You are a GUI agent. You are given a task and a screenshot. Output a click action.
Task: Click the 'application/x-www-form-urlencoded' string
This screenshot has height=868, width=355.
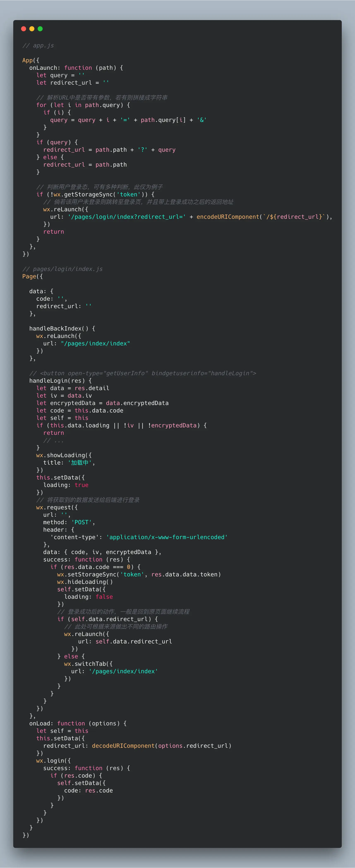pos(167,537)
